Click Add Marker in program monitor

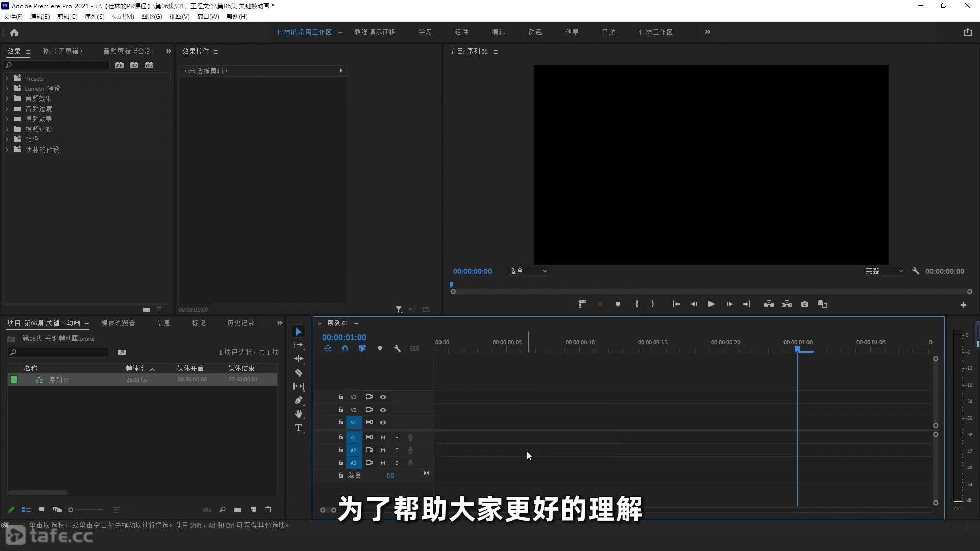(618, 304)
